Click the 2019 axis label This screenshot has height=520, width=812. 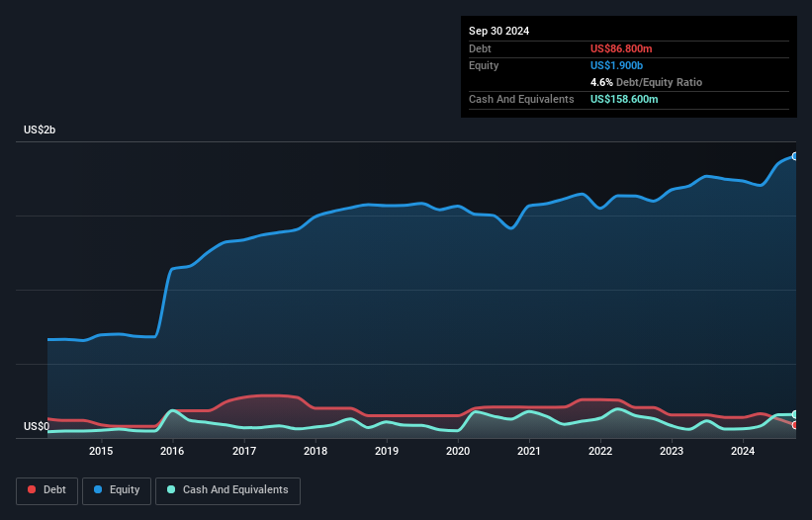point(387,451)
